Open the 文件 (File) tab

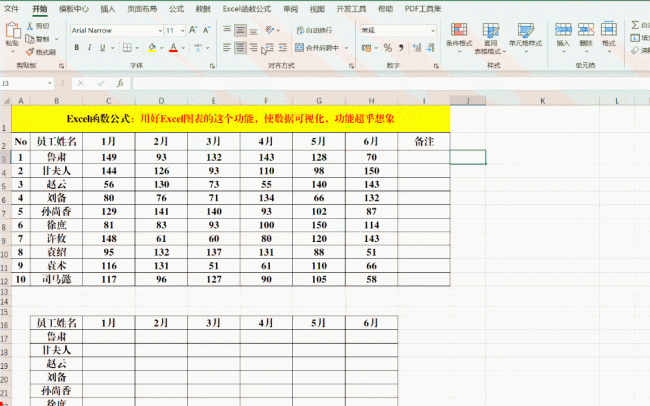coord(12,9)
